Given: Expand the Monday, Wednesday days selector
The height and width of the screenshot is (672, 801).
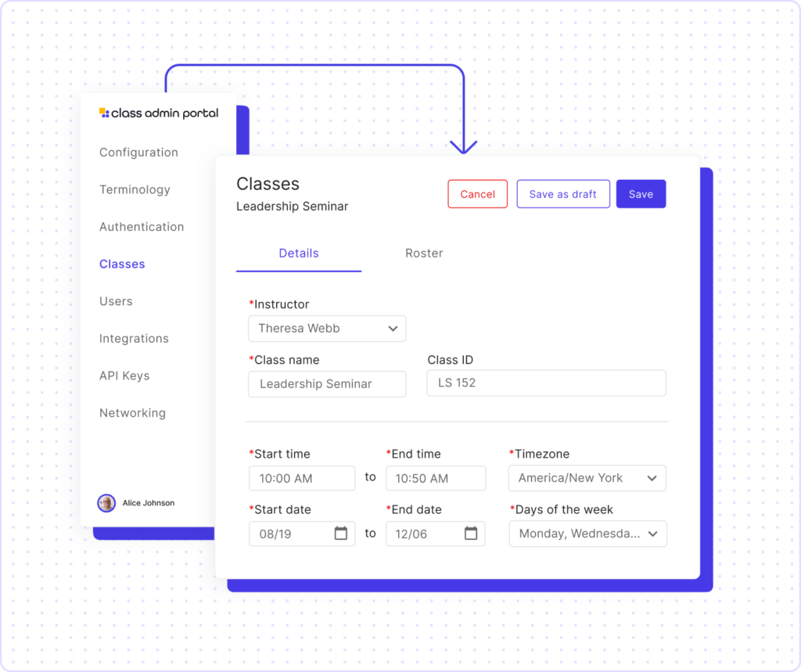Looking at the screenshot, I should point(587,534).
